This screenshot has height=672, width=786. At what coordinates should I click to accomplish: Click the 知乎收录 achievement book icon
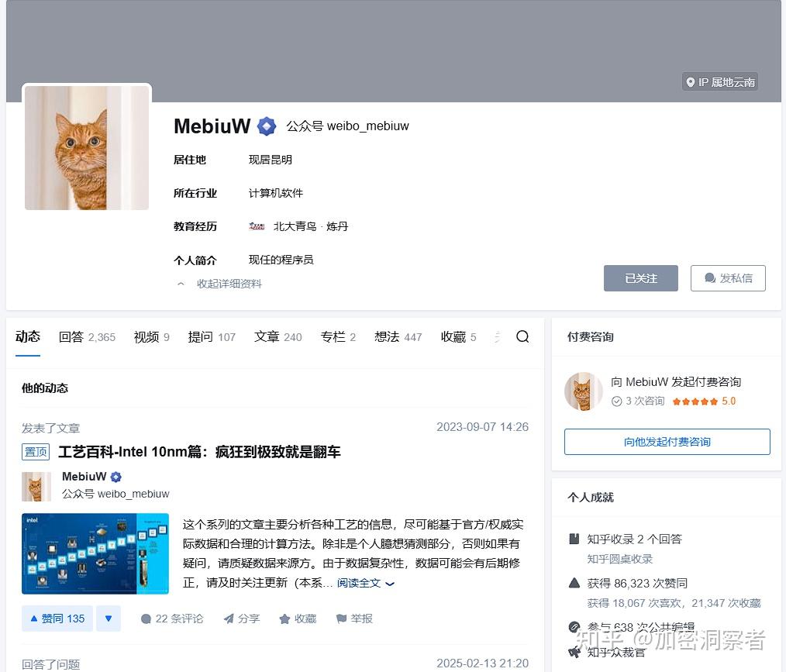click(574, 539)
